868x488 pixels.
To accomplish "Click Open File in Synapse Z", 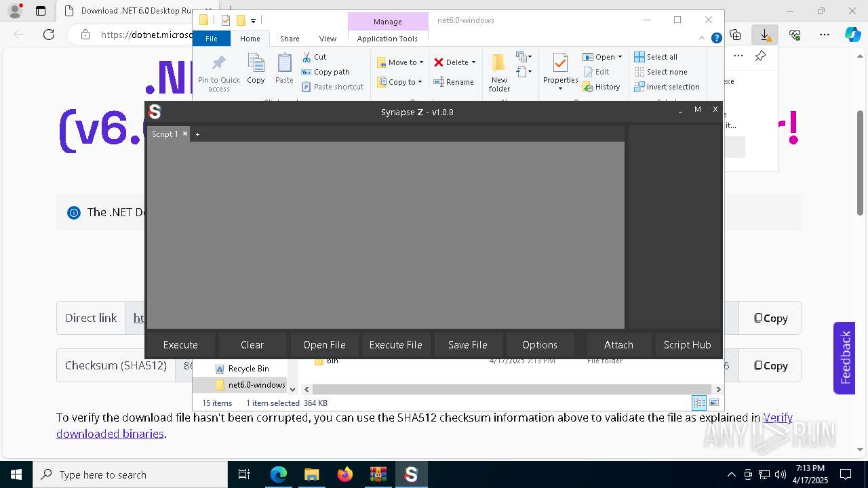I will (324, 345).
